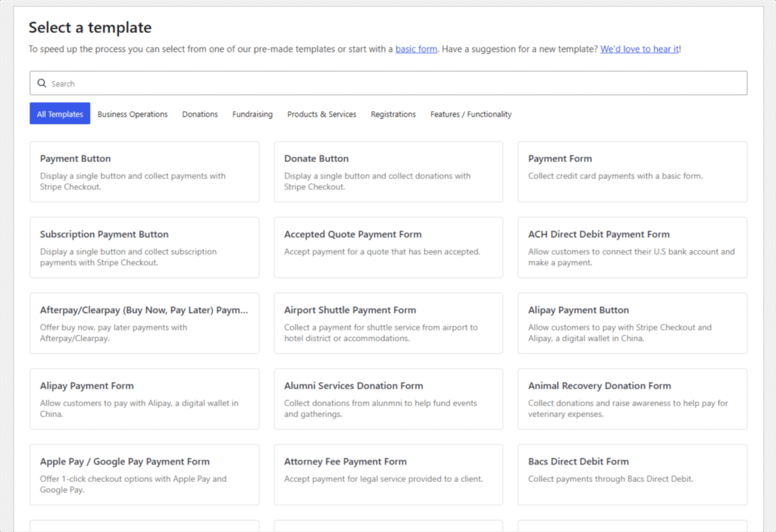Click the search magnifier icon
The image size is (776, 532).
[x=42, y=83]
